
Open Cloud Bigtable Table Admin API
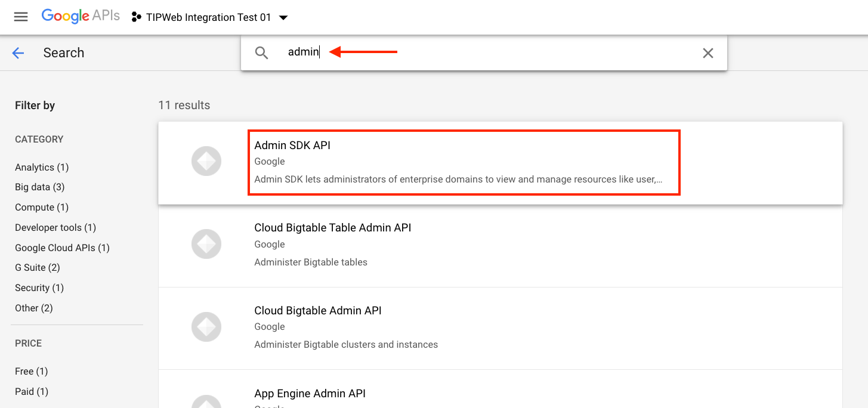tap(500, 245)
